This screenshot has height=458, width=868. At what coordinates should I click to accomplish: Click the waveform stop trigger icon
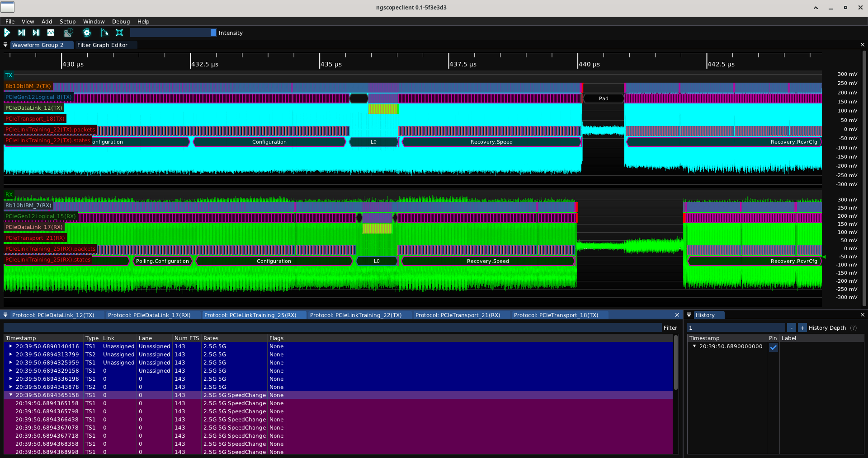[51, 33]
